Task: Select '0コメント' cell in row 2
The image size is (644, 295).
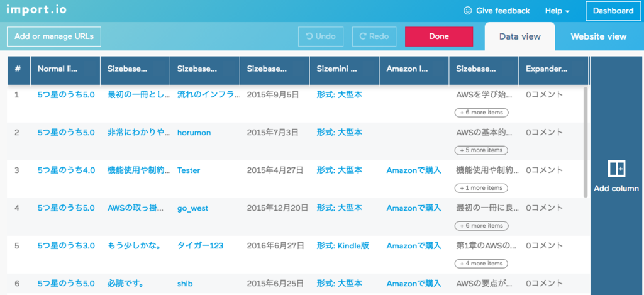Action: tap(544, 133)
